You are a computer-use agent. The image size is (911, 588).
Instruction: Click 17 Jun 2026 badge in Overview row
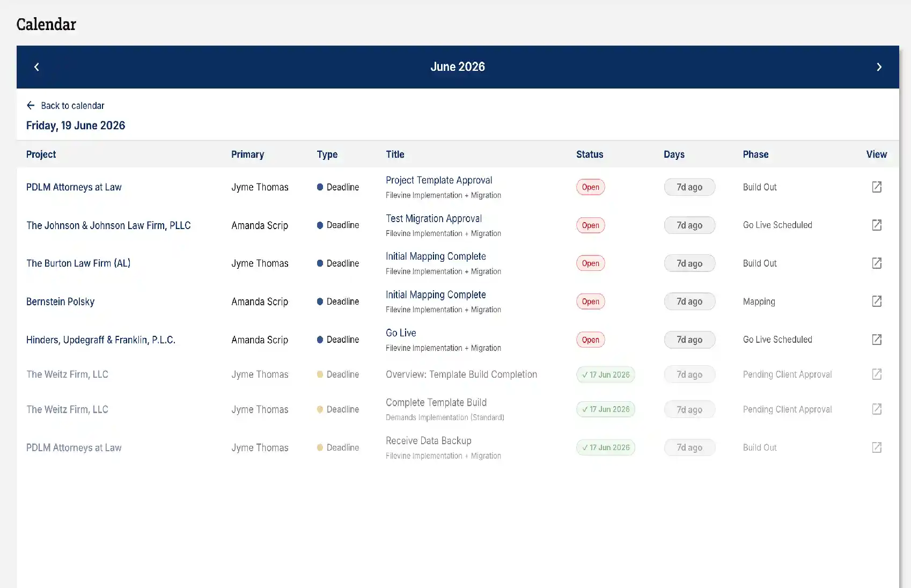[606, 374]
